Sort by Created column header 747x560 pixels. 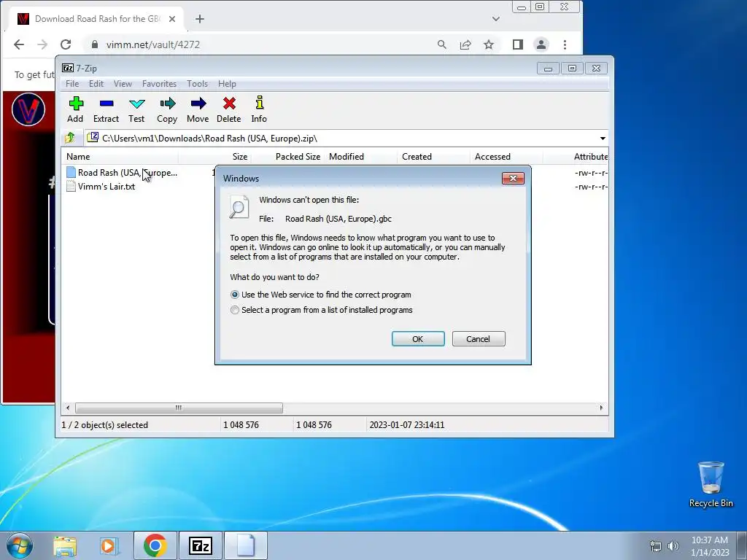tap(433, 157)
